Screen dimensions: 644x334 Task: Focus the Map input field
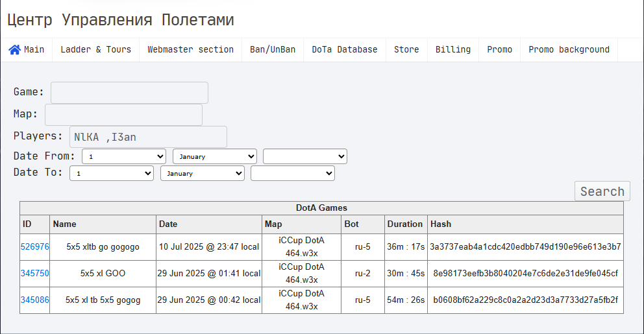[123, 115]
